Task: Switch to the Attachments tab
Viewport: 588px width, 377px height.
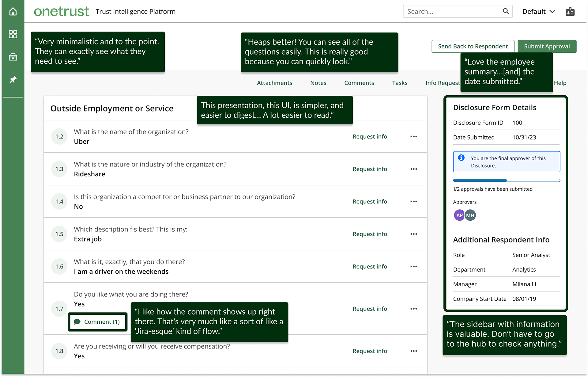Action: click(x=274, y=83)
